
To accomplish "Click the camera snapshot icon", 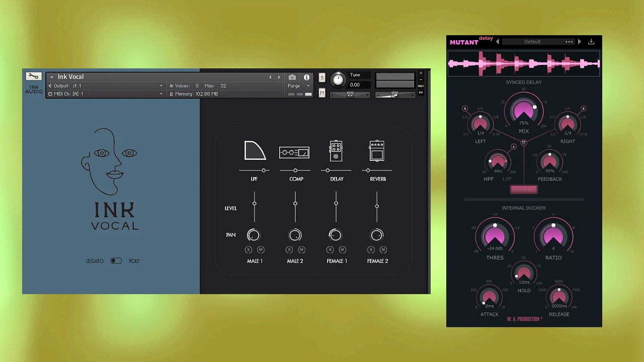I will [292, 77].
